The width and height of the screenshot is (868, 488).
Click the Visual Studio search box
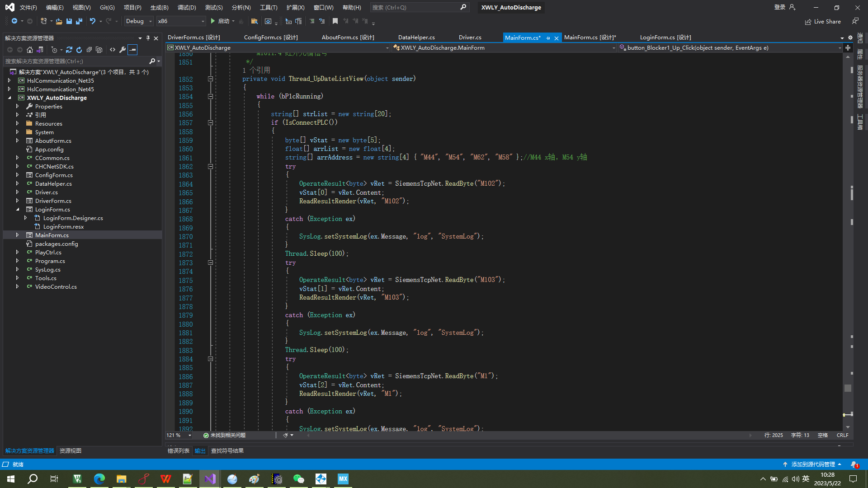[419, 8]
